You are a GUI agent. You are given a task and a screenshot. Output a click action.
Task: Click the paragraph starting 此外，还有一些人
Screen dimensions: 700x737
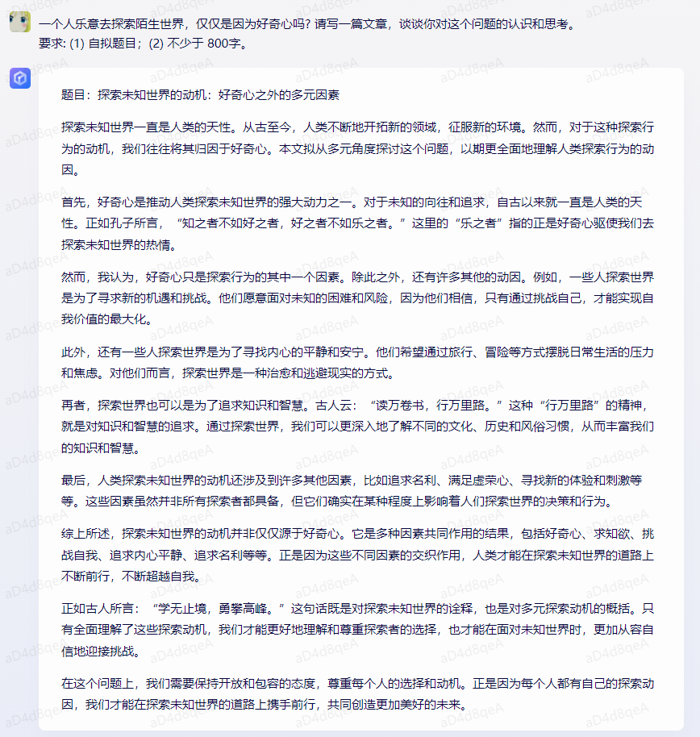[357, 362]
